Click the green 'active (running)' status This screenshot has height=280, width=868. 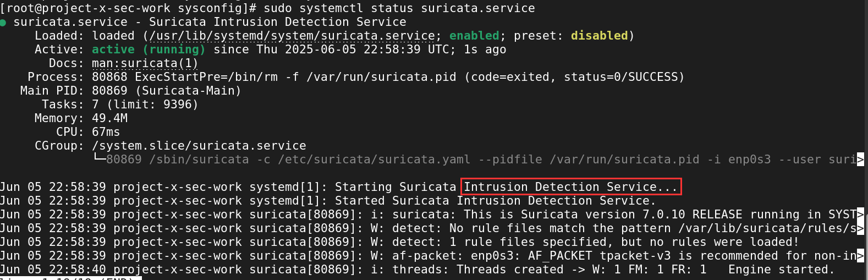[149, 50]
